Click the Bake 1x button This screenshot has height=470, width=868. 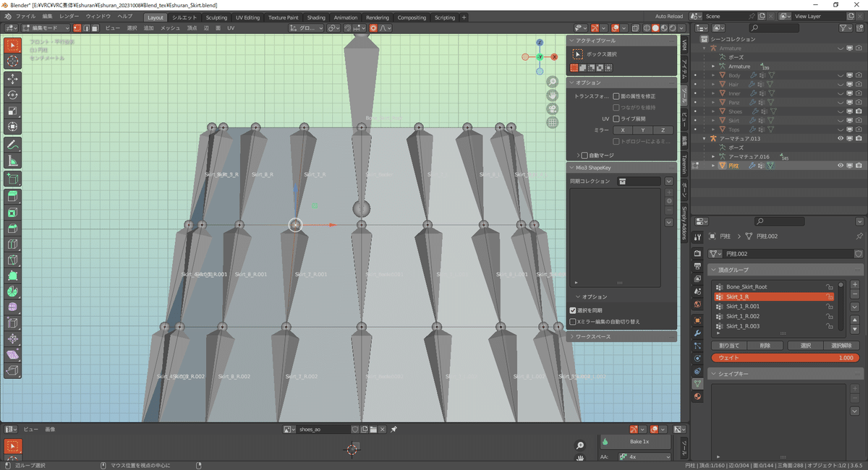(x=639, y=441)
